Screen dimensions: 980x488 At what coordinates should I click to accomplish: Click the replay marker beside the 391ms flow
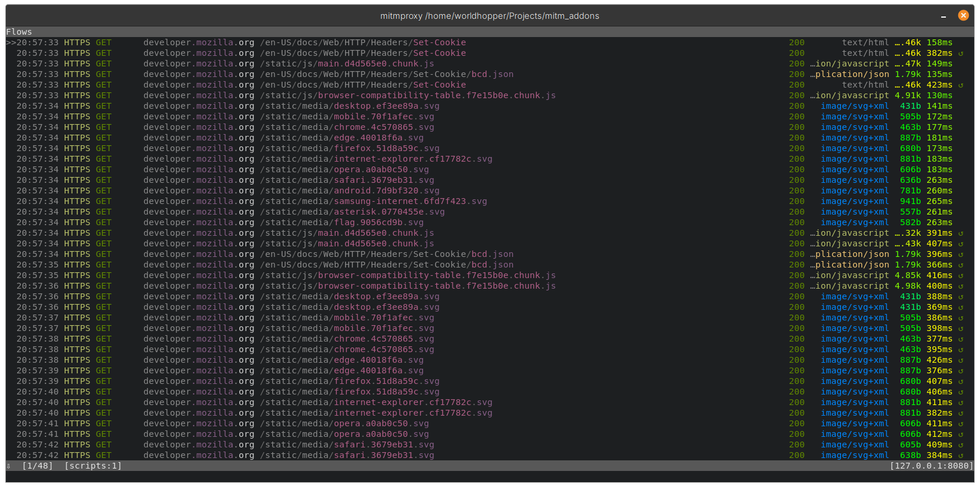pyautogui.click(x=961, y=233)
